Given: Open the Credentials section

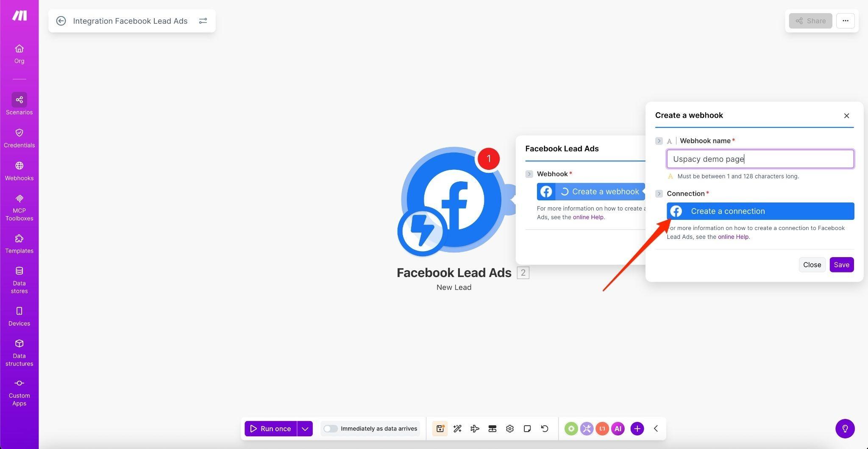Looking at the screenshot, I should point(19,138).
